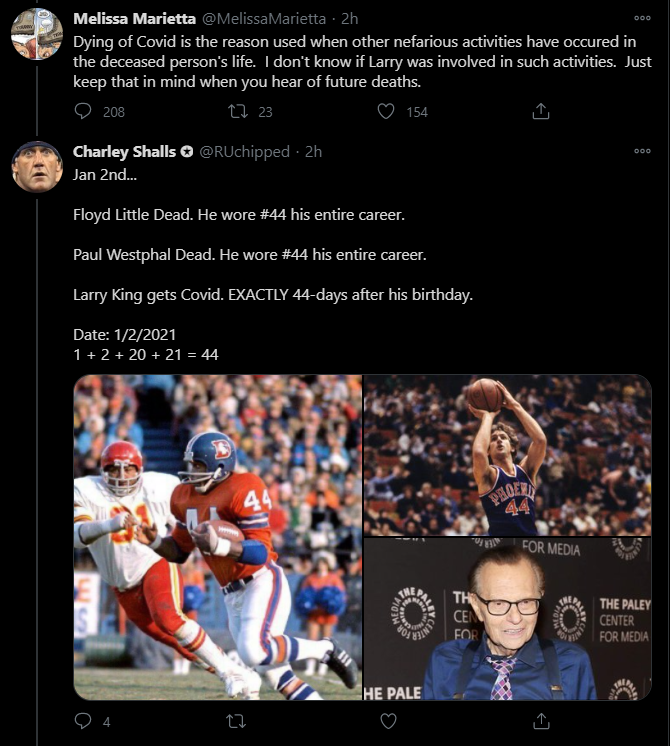Open Melissa Marietta's profile picture
Image resolution: width=670 pixels, height=746 pixels.
(37, 34)
